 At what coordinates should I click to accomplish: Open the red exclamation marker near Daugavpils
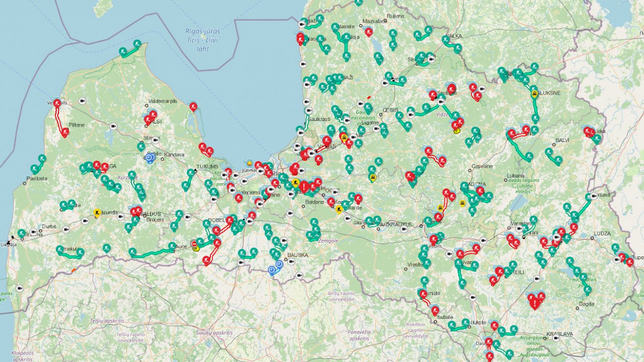pos(534,302)
